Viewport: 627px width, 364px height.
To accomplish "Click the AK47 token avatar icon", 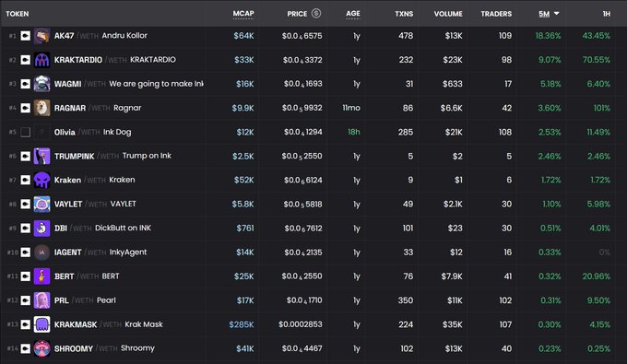I will coord(42,36).
